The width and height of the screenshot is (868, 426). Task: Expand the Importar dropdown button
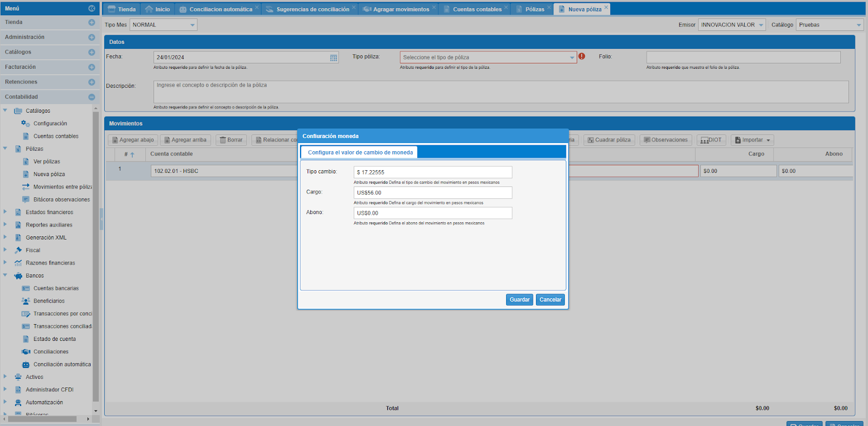(x=752, y=140)
